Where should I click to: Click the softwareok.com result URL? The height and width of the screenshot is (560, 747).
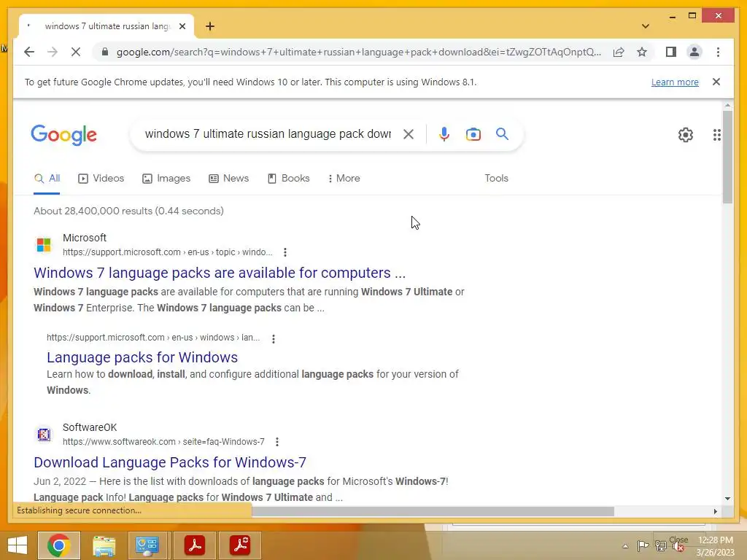(x=163, y=441)
